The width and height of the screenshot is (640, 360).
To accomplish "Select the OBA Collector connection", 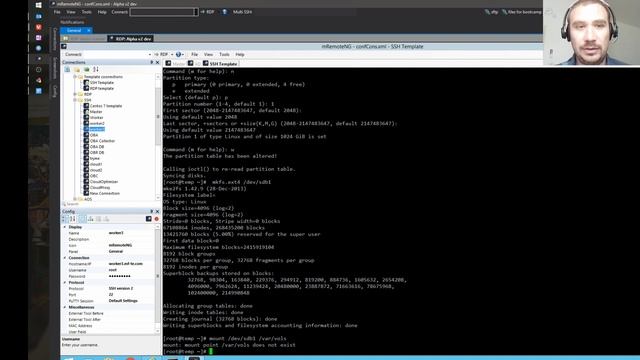I will (102, 141).
